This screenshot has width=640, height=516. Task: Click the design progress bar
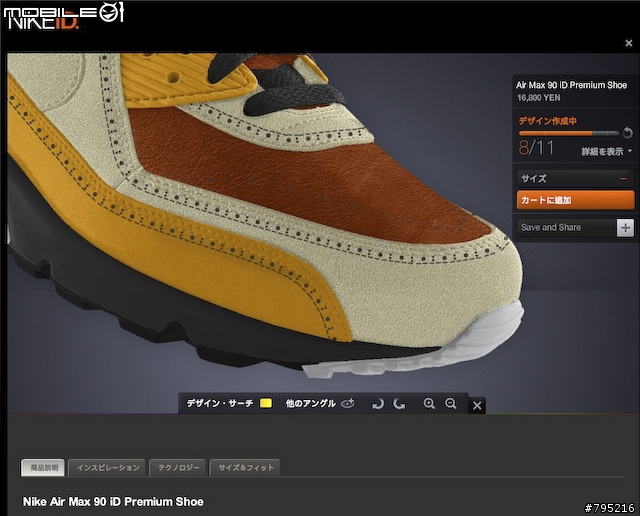[569, 133]
